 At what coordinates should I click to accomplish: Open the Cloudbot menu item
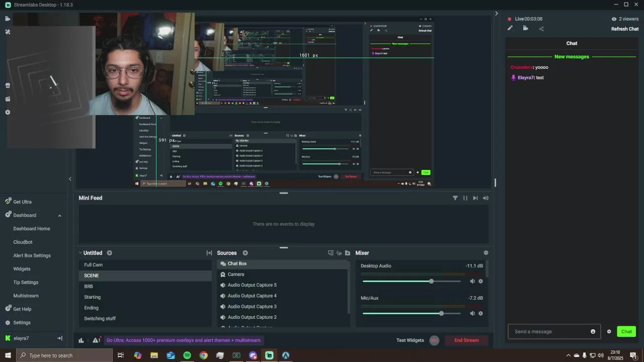(23, 242)
